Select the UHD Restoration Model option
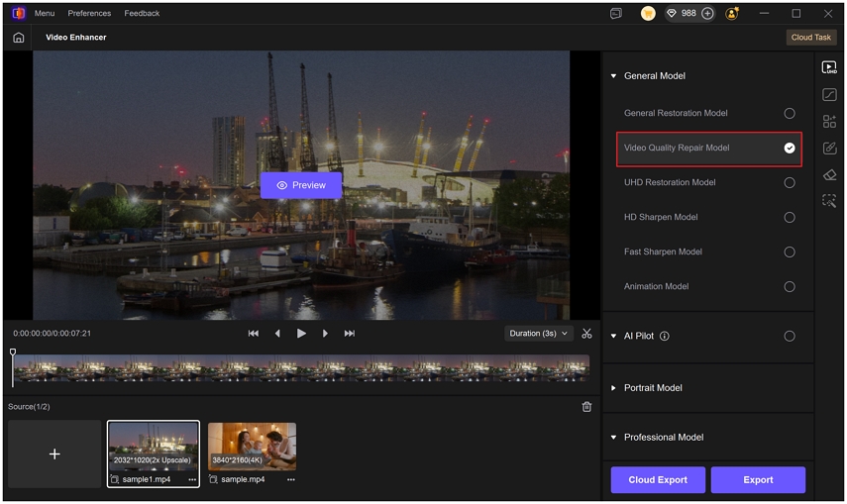This screenshot has height=504, width=847. [670, 182]
